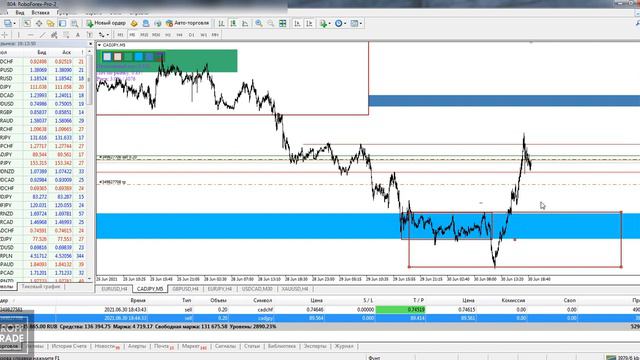This screenshot has width=640, height=360.
Task: Open the new chart dropdown arrow
Action: (x=14, y=24)
